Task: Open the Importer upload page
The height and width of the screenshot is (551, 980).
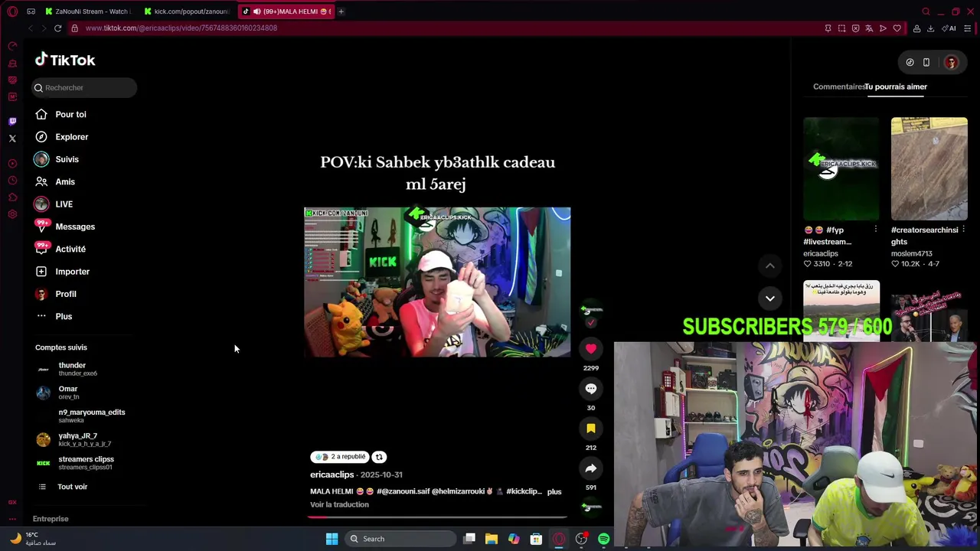Action: [63, 272]
